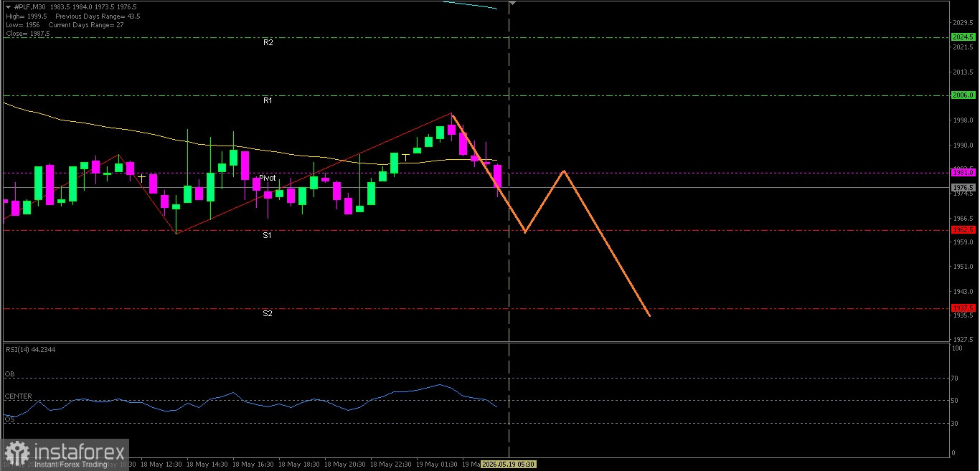Click the 19 May 01:30 time label
The image size is (980, 471).
[x=437, y=465]
